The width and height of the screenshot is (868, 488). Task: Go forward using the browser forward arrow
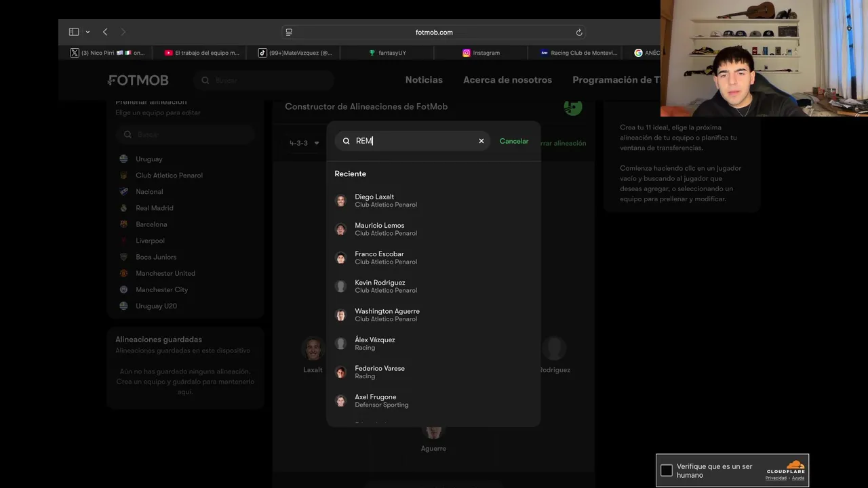coord(123,32)
